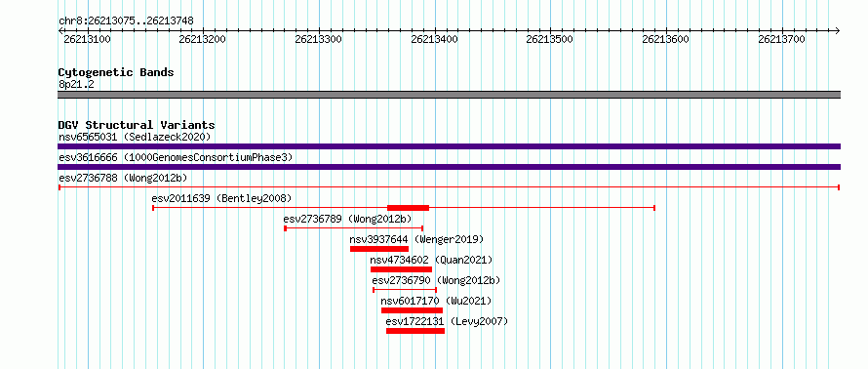Open the nsv3937644 (Wenger2019) variant label
Viewport: 868px width, 369px height.
(416, 239)
